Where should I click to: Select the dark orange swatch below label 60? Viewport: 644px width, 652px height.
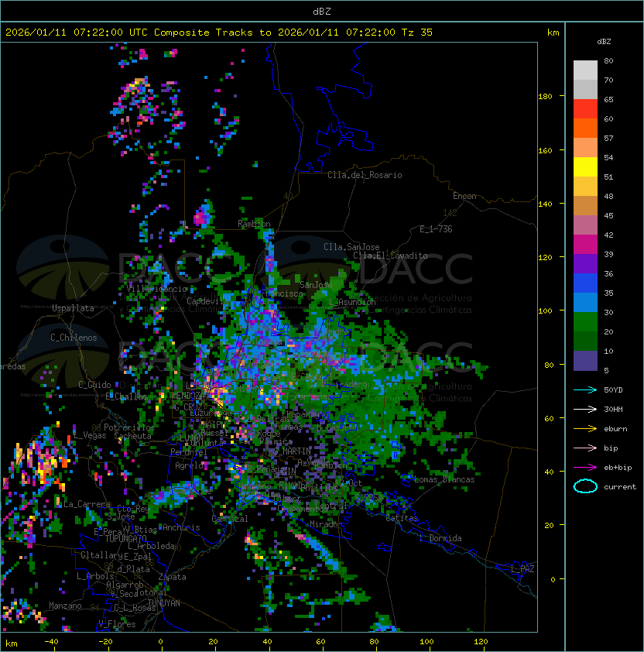point(585,128)
